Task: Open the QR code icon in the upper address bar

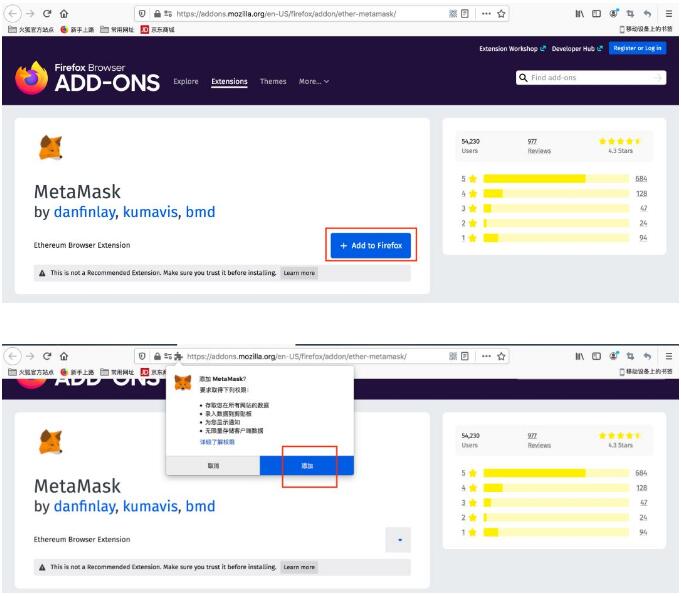Action: [453, 14]
